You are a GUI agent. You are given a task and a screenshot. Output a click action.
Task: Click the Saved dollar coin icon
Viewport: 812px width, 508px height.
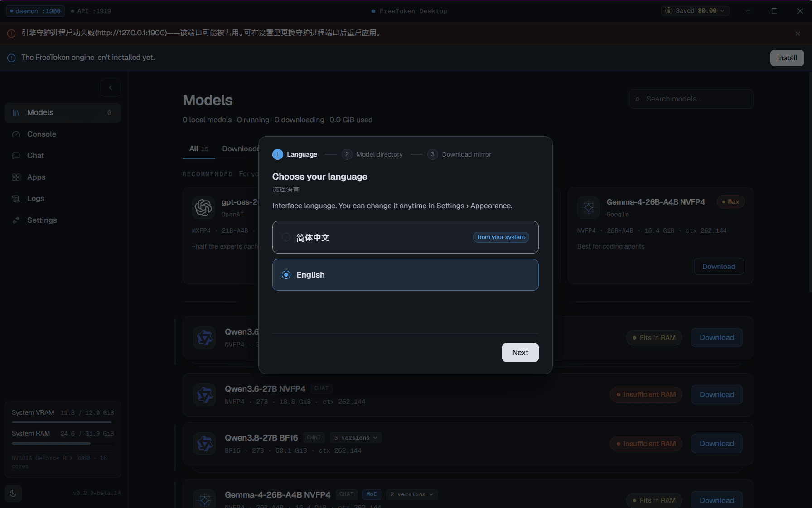coord(669,11)
